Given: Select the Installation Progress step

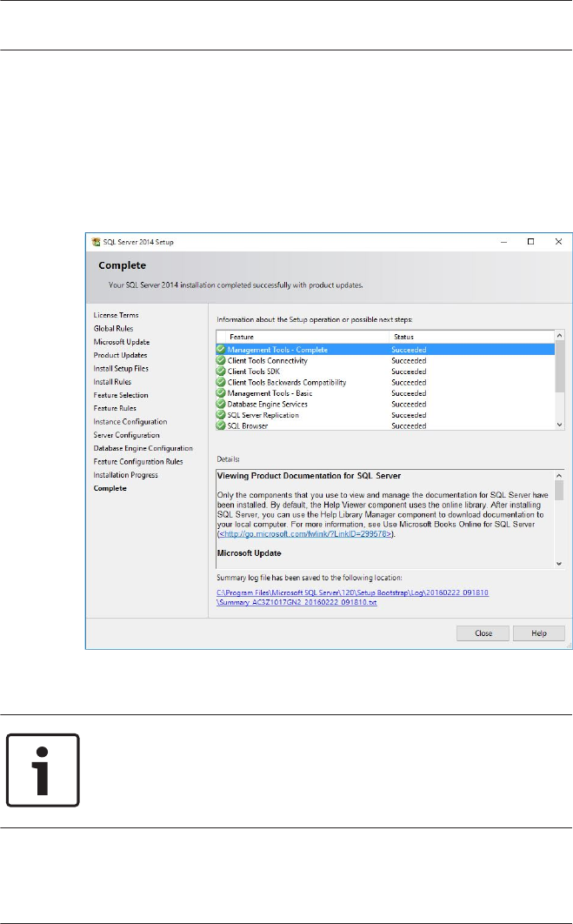Looking at the screenshot, I should (x=125, y=475).
